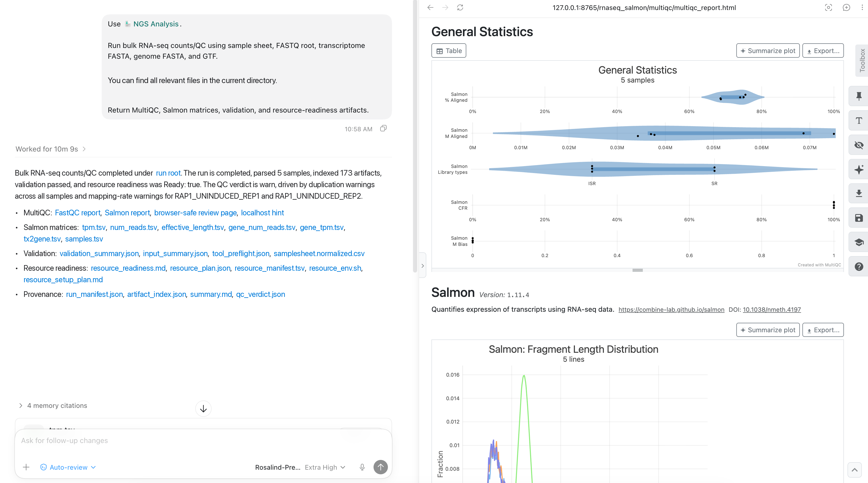The width and height of the screenshot is (868, 483).
Task: Open the Toolbox side tab
Action: pyautogui.click(x=862, y=61)
